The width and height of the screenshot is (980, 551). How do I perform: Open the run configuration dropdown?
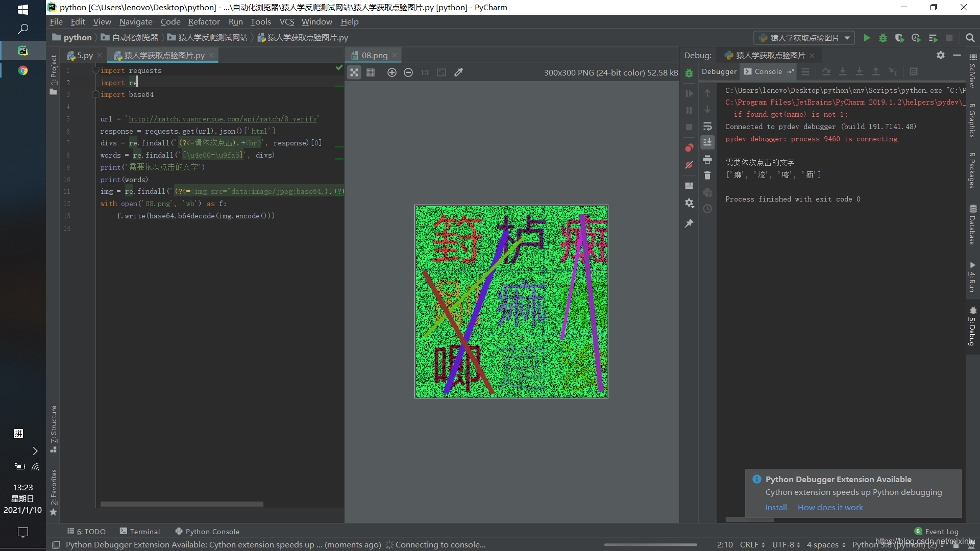pos(803,38)
